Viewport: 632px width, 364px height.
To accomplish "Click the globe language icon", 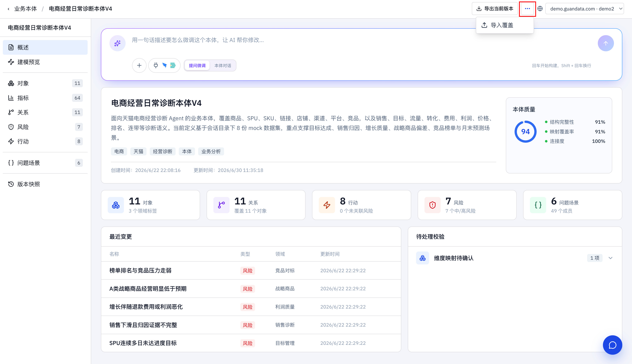I will point(540,9).
